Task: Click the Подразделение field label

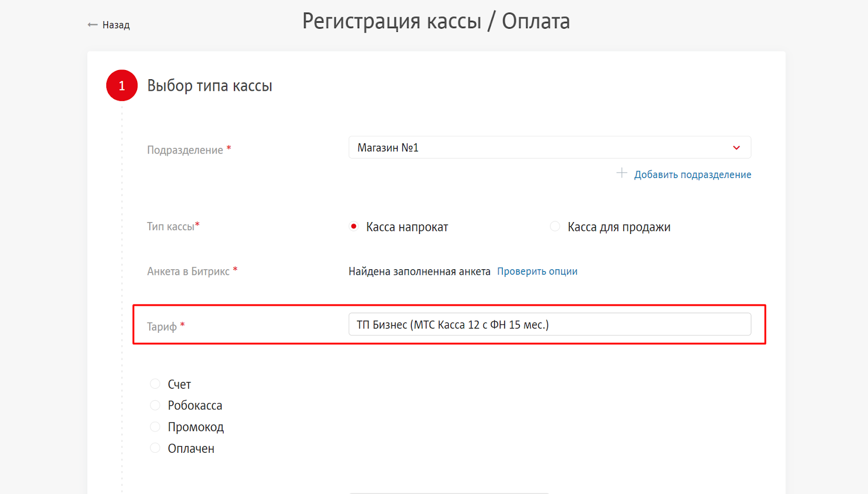Action: (x=185, y=150)
